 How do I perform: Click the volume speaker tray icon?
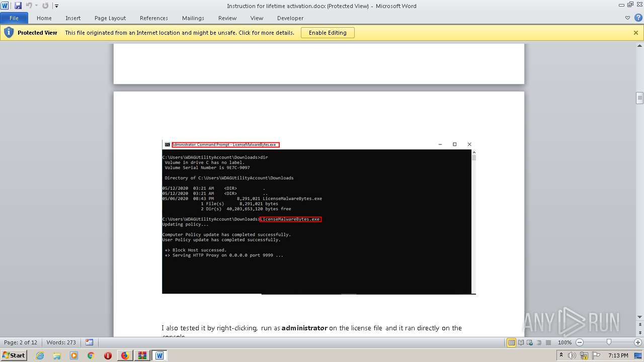(x=572, y=355)
